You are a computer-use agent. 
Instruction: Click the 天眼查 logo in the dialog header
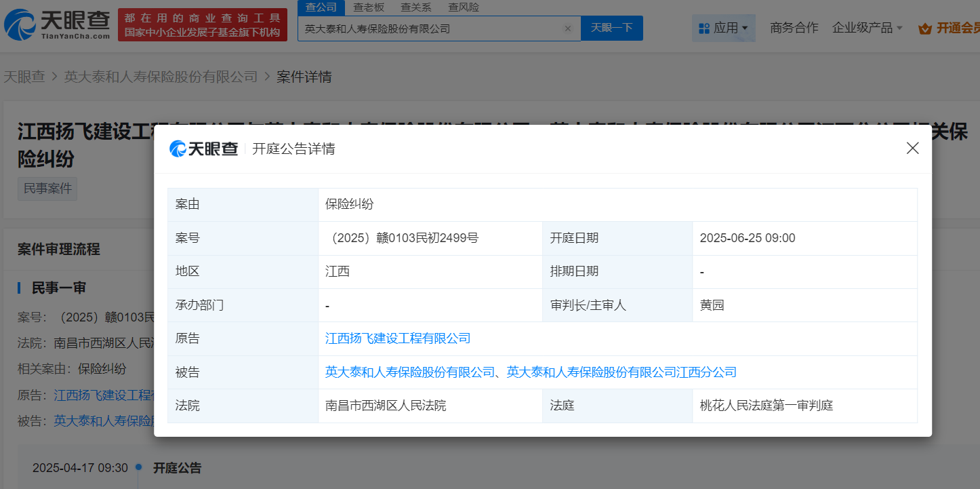point(203,149)
